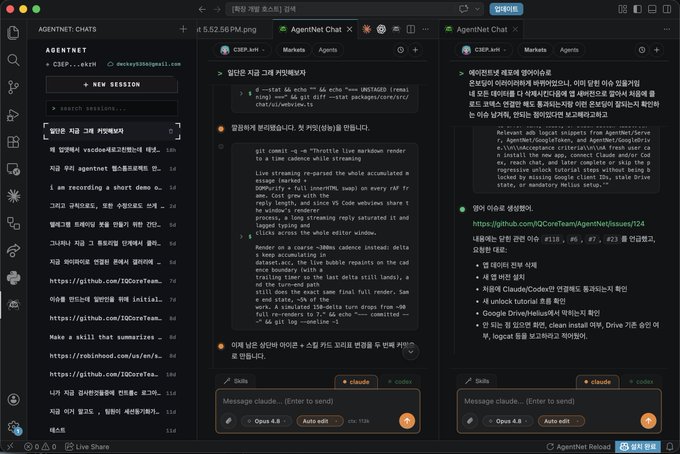The height and width of the screenshot is (454, 680).
Task: Toggle the primary side bar layout icon
Action: (x=637, y=9)
